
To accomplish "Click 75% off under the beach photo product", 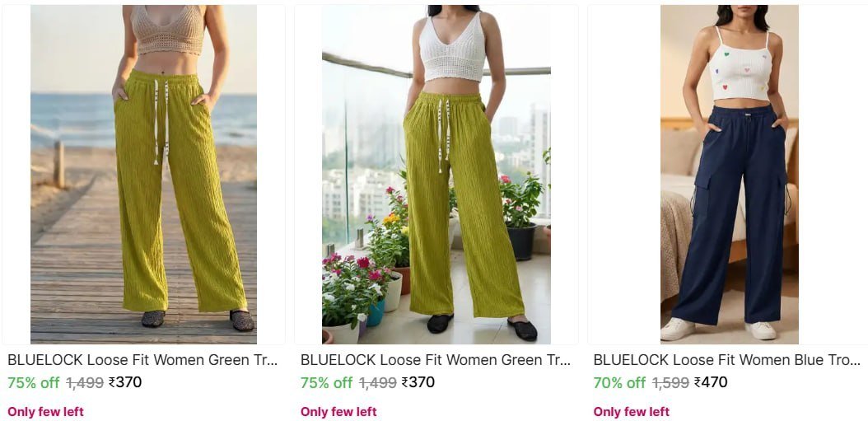I will pyautogui.click(x=33, y=383).
